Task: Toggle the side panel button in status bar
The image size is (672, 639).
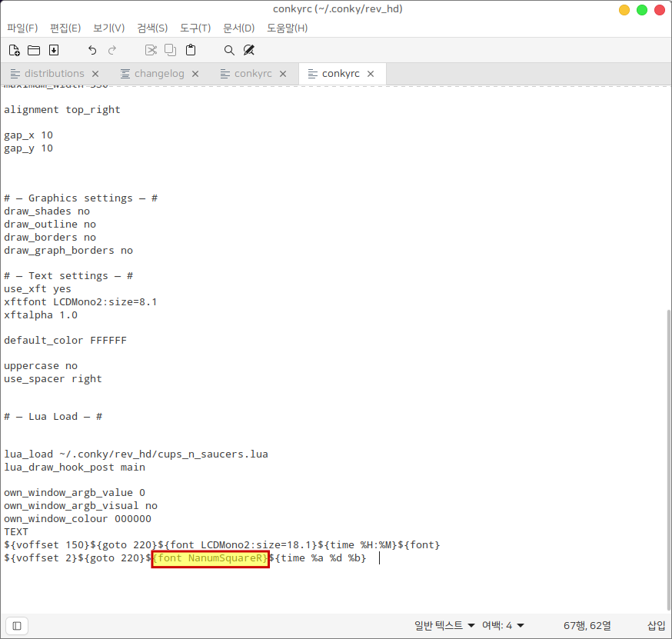Action: tap(17, 625)
